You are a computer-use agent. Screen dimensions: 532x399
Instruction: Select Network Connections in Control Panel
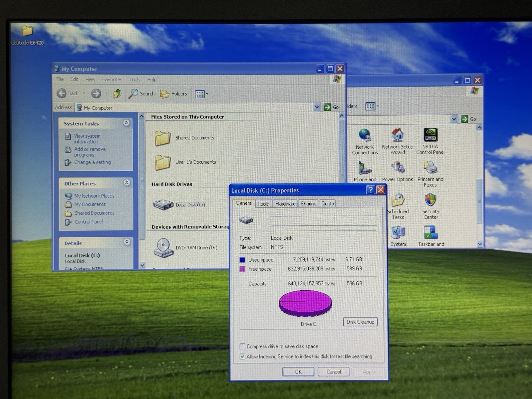[x=365, y=141]
